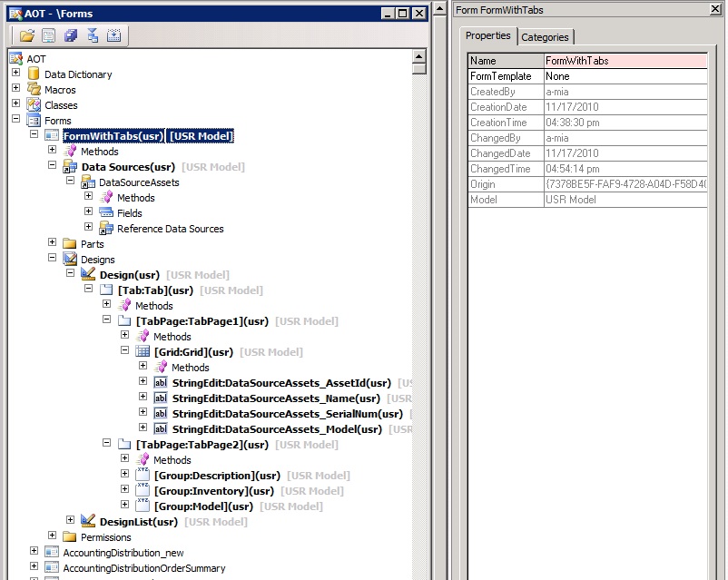Click the Permissions folder icon
Screen dimensions: 728x580
coord(70,536)
